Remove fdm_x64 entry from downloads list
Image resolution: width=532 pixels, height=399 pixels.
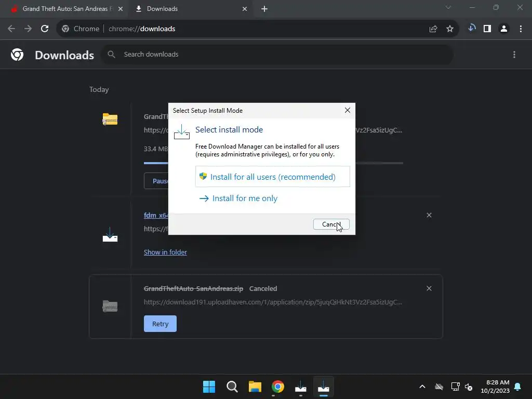click(429, 215)
